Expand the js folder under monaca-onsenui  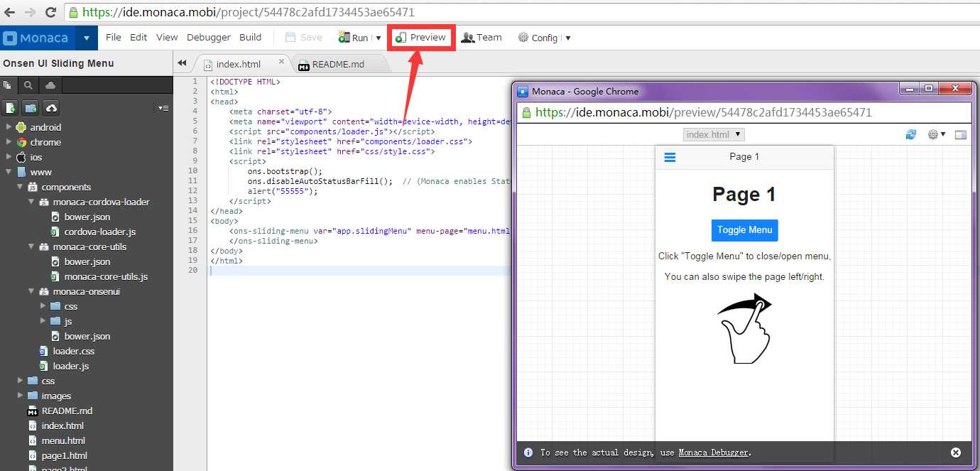[x=43, y=321]
